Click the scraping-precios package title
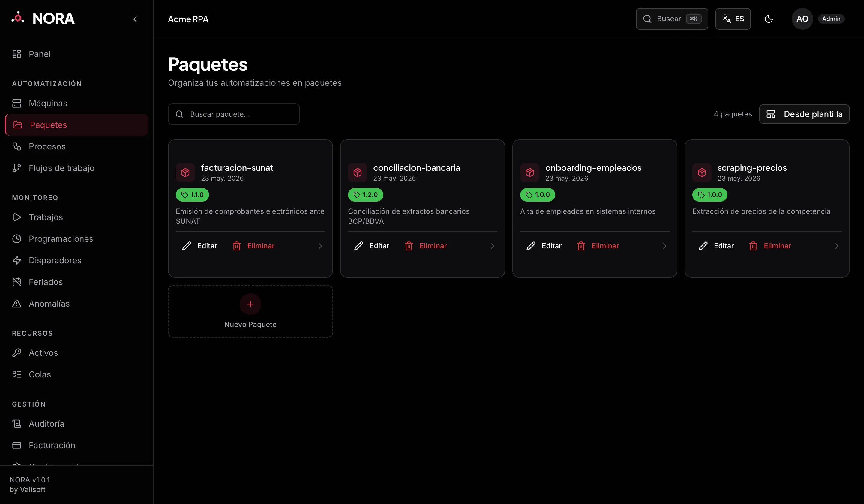The width and height of the screenshot is (864, 504). click(752, 168)
